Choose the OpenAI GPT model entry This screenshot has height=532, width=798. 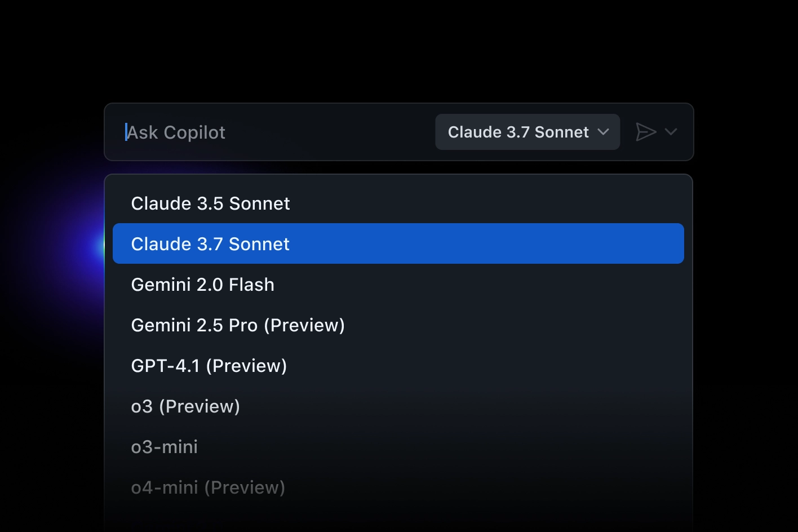pyautogui.click(x=398, y=366)
